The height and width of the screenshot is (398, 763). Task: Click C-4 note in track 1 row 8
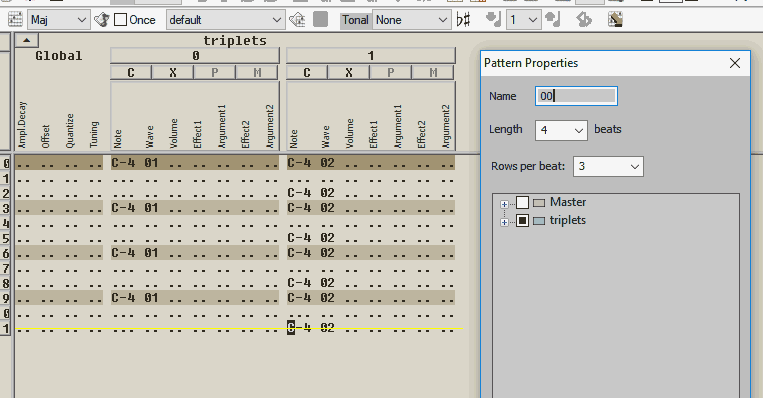(299, 283)
